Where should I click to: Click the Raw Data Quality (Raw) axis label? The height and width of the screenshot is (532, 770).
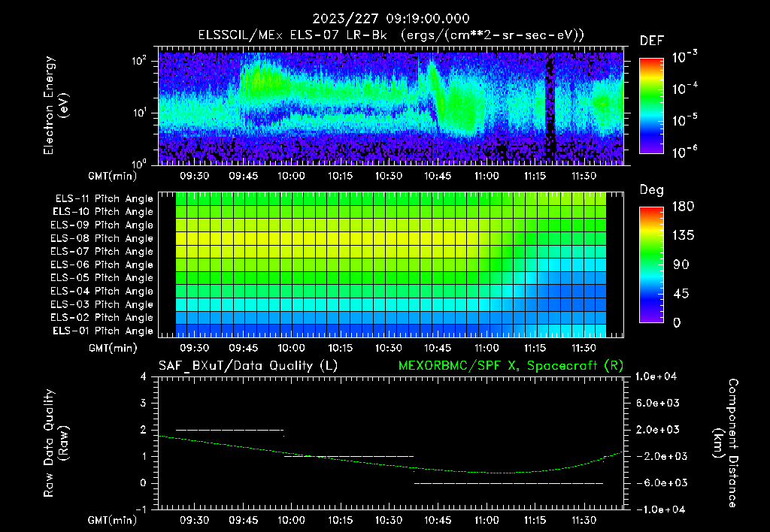pos(56,443)
